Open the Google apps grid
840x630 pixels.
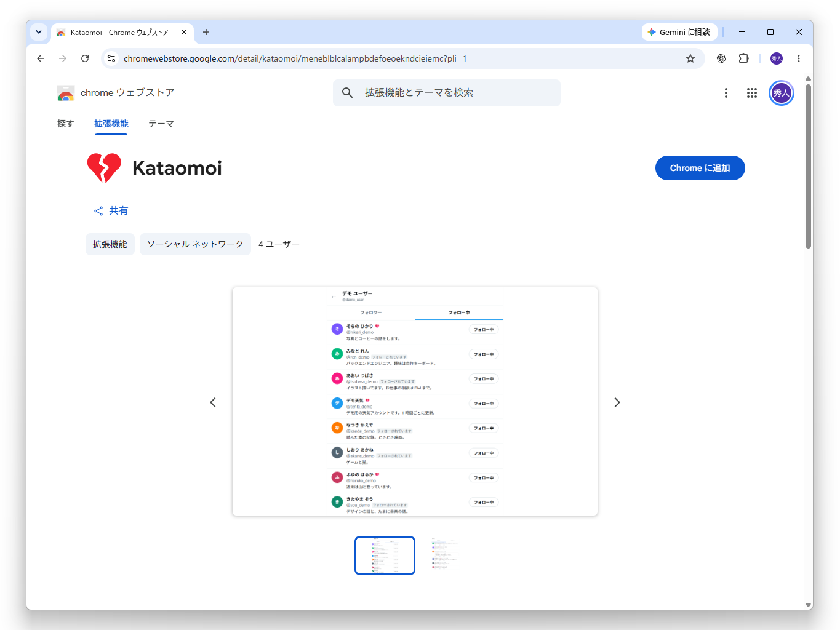(x=752, y=93)
